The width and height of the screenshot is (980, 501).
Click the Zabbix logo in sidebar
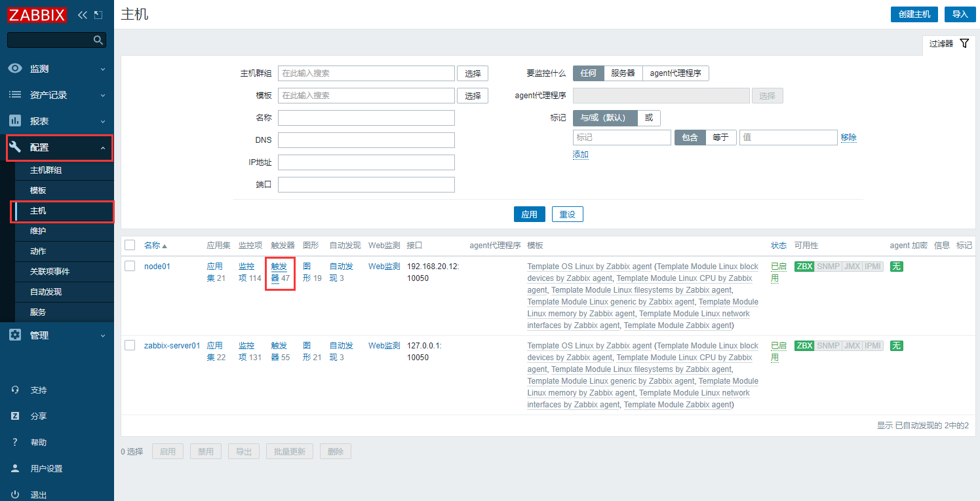tap(37, 14)
